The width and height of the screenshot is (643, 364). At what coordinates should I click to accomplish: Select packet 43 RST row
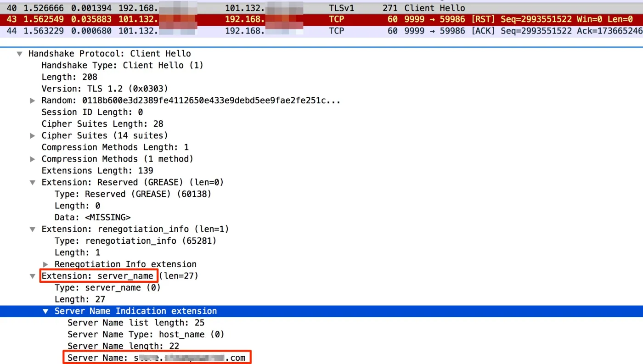321,19
